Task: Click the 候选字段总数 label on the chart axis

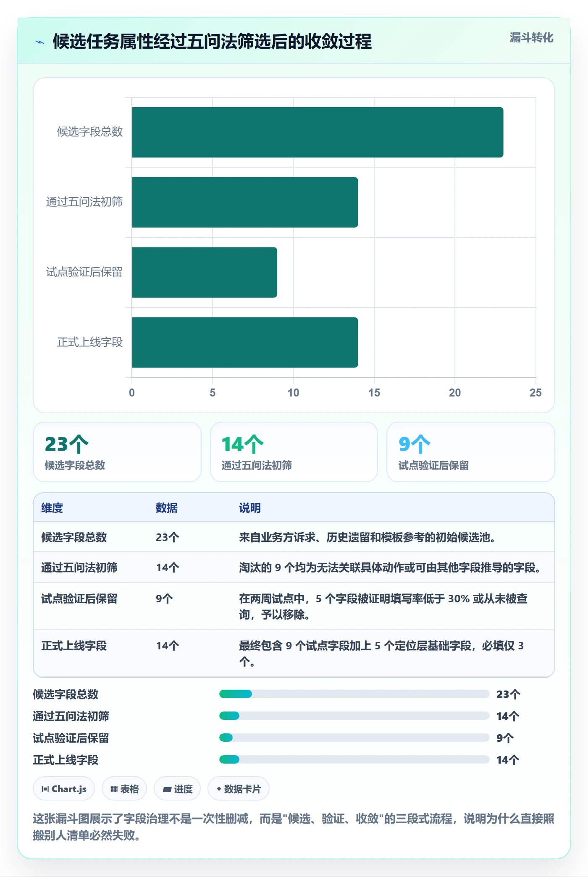Action: pos(90,132)
